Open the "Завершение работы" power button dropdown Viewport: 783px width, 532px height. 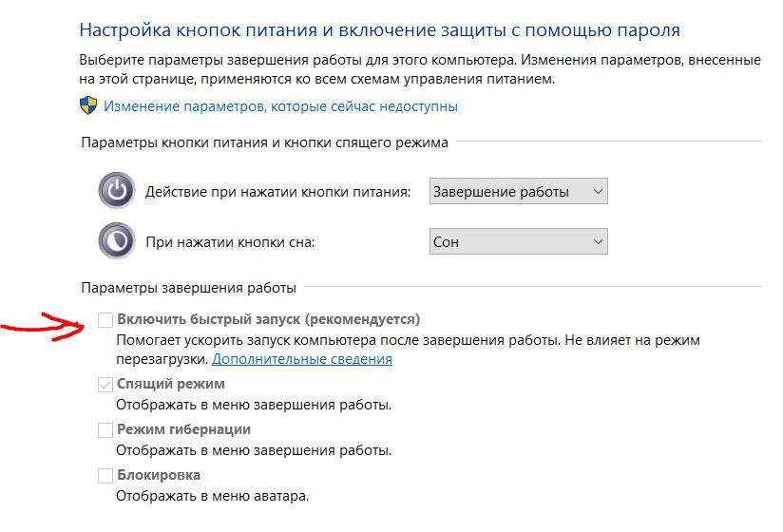pos(518,191)
